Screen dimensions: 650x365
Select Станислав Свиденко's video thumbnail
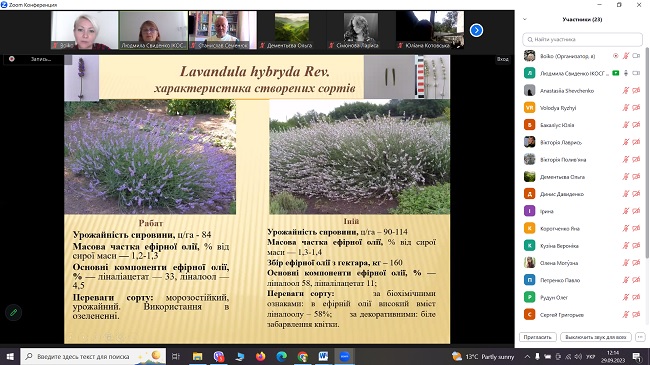[x=223, y=30]
